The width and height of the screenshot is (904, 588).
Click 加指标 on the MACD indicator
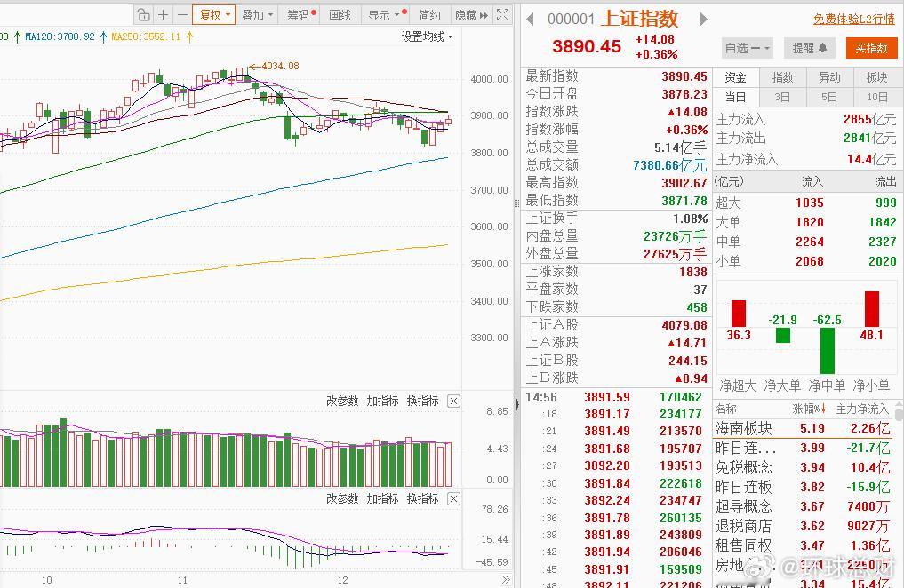(383, 499)
